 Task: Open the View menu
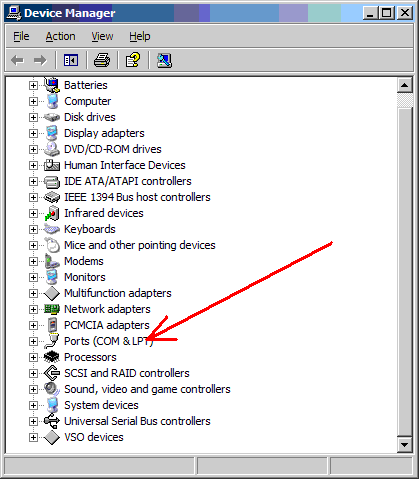[102, 36]
